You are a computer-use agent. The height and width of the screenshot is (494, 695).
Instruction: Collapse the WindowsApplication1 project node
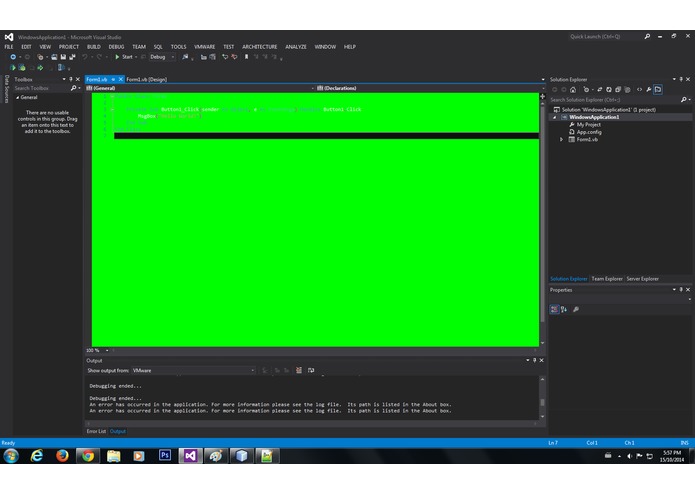coord(554,117)
